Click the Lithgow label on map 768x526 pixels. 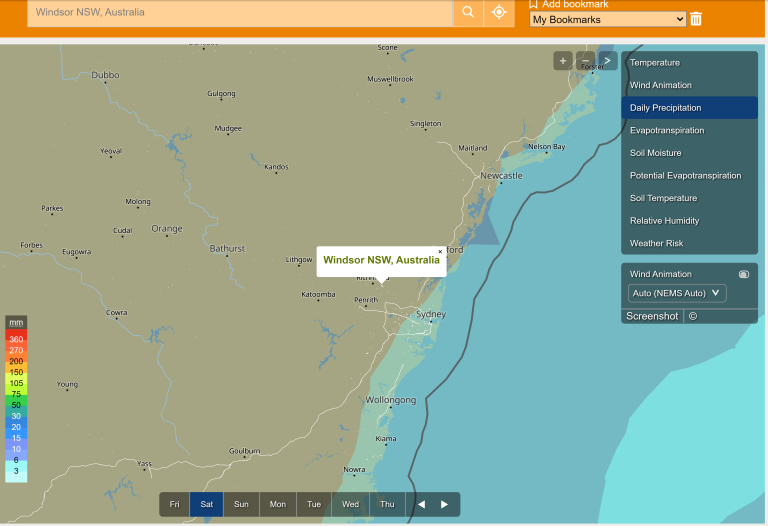click(x=299, y=260)
